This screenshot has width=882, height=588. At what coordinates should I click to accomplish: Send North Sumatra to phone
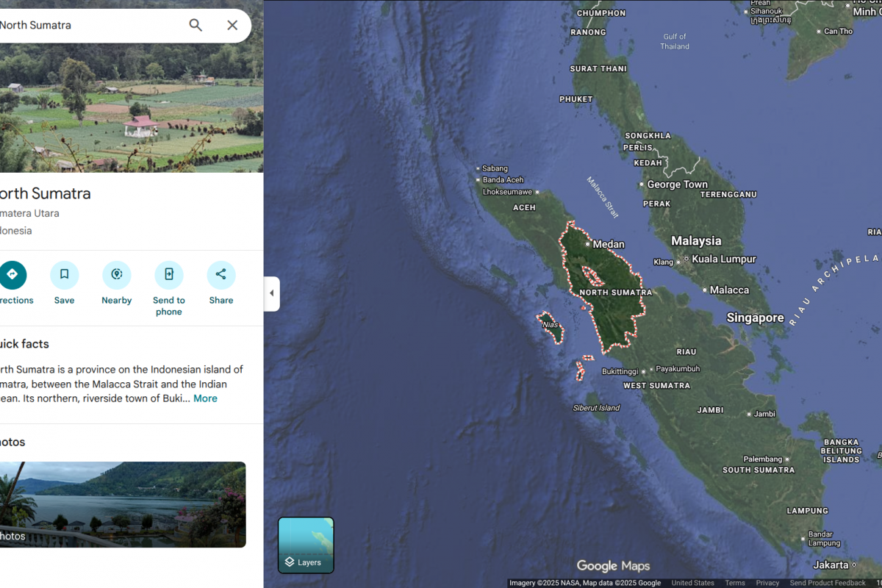click(x=168, y=275)
